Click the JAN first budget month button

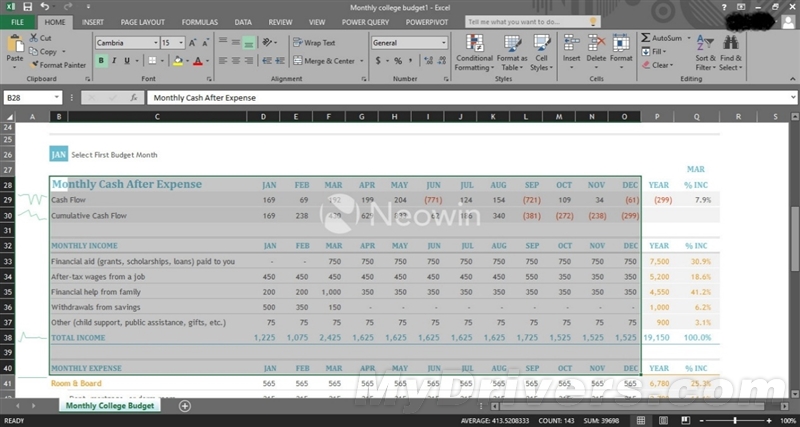coord(59,155)
